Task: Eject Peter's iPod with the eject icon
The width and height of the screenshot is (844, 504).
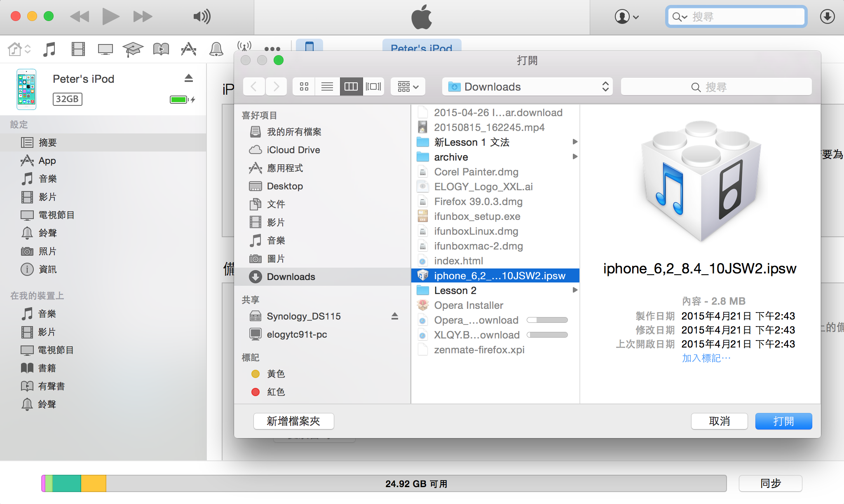Action: [x=189, y=78]
